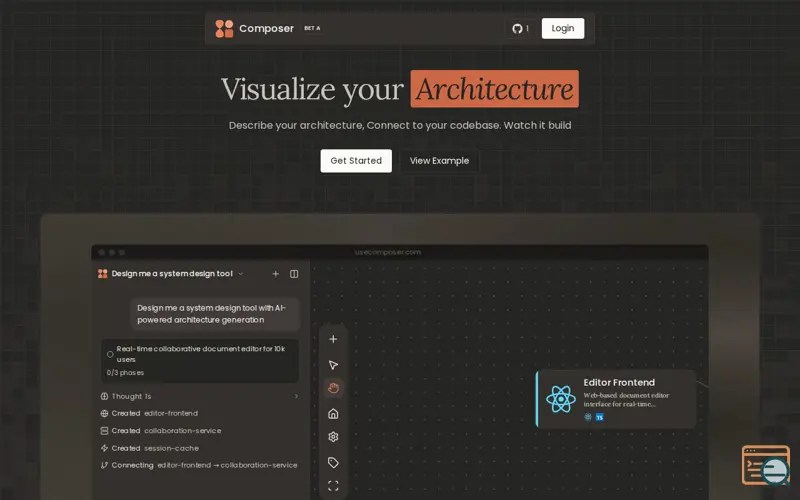The image size is (800, 500).
Task: Click the server icon beside collaboration-service
Action: tap(104, 431)
